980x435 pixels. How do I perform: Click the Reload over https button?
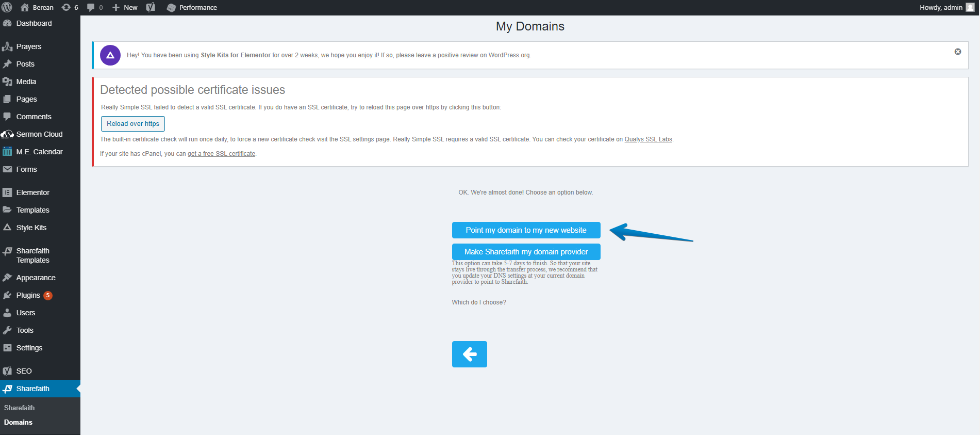click(x=133, y=124)
